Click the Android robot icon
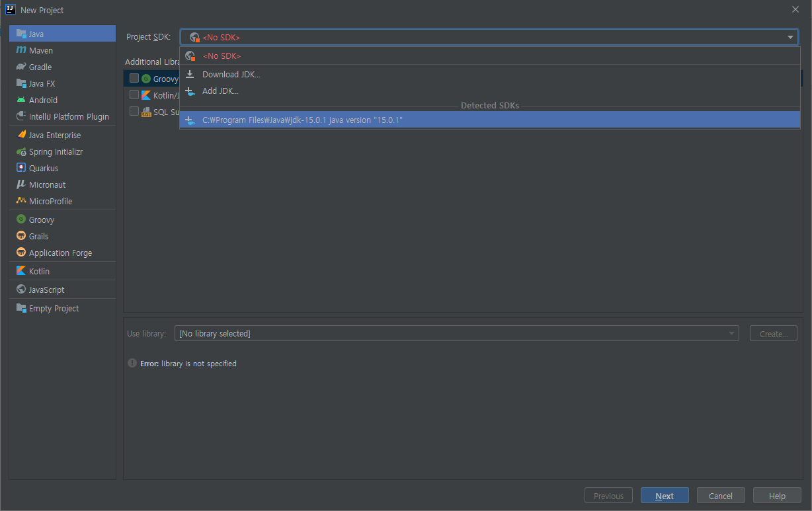 [21, 100]
